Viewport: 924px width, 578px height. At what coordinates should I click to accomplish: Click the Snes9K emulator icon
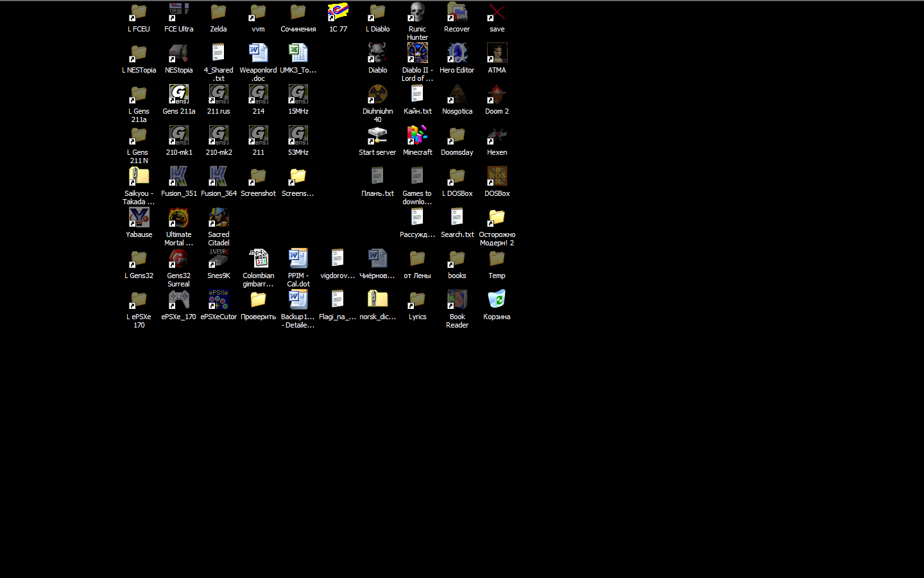click(x=218, y=259)
